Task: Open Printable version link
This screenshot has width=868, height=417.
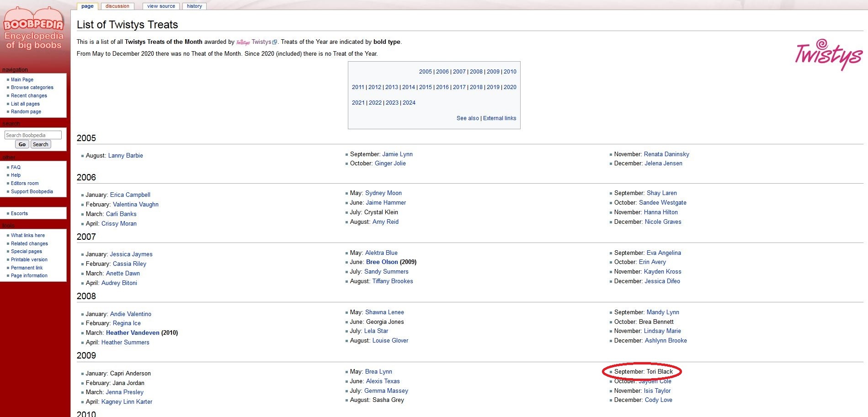Action: (x=29, y=259)
